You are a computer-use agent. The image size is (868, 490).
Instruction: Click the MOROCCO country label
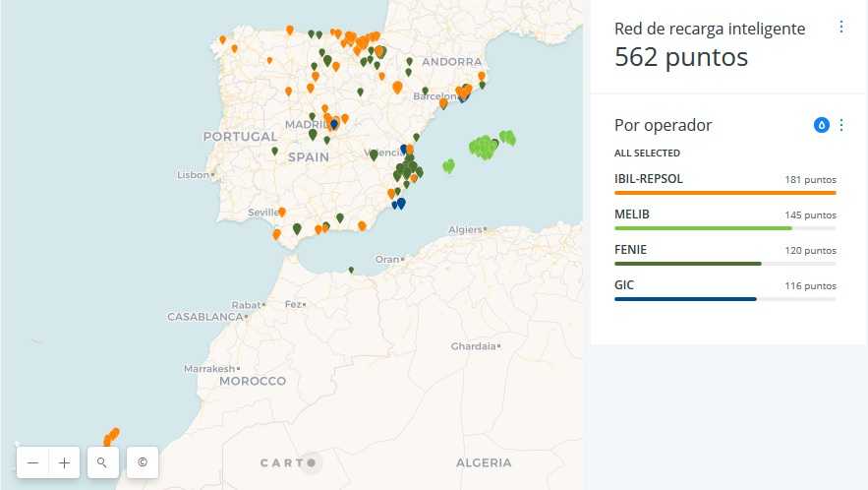point(253,382)
